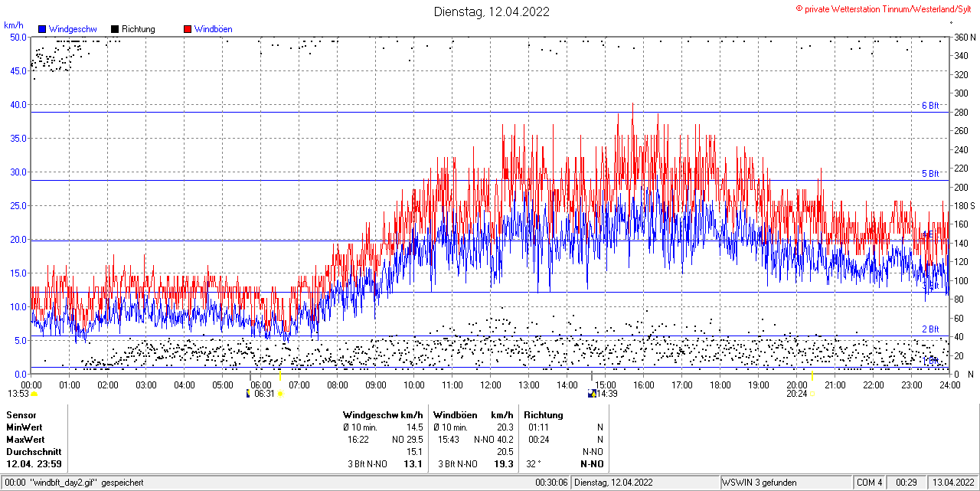Click the private Wetterstation Tinnum/Westerland/Sylt copyright text
Viewport: 980px width, 491px height.
[x=885, y=8]
